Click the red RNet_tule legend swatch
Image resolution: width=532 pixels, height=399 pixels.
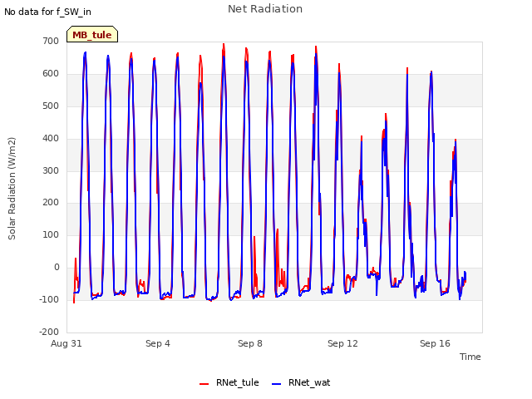coord(204,384)
